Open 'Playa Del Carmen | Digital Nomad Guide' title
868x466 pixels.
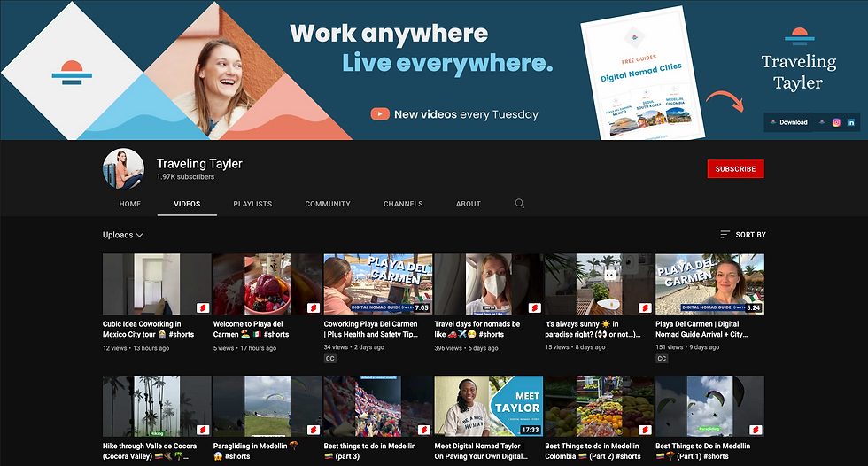[x=701, y=330]
